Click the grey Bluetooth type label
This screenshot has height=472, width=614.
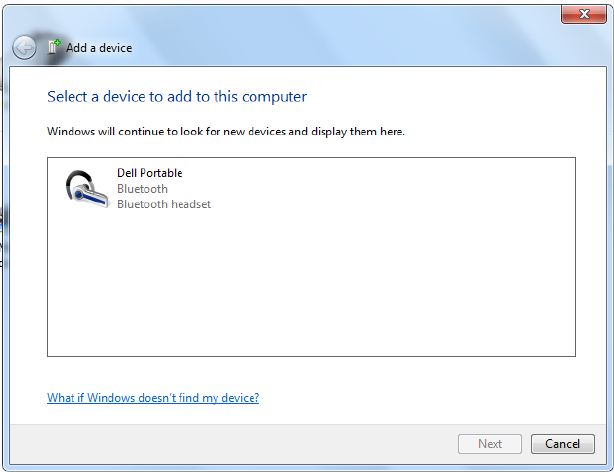142,189
